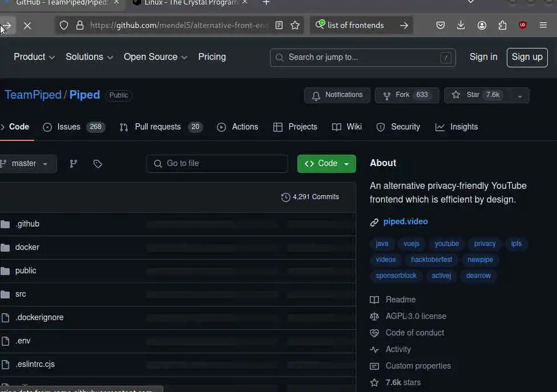Viewport: 557px width, 392px height.
Task: Open the Actions tab
Action: point(237,127)
